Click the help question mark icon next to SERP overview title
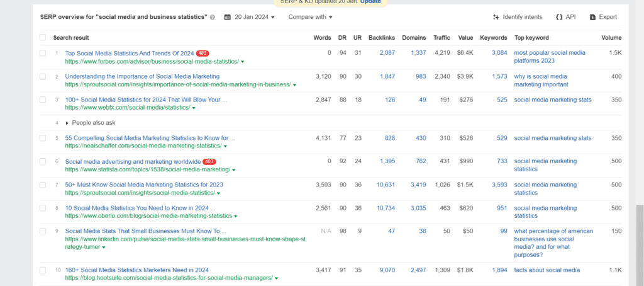 [213, 17]
